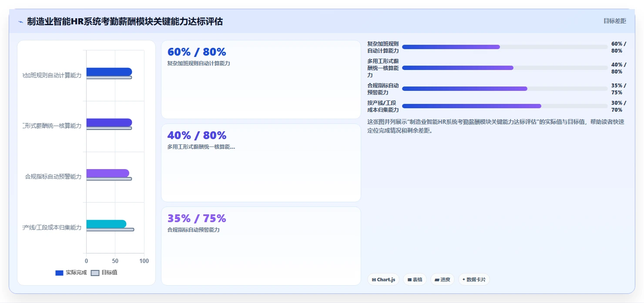Screen dimensions: 644x303
Task: Click the progress bar for 复杂加班规则自动计算能力
Action: click(x=505, y=47)
